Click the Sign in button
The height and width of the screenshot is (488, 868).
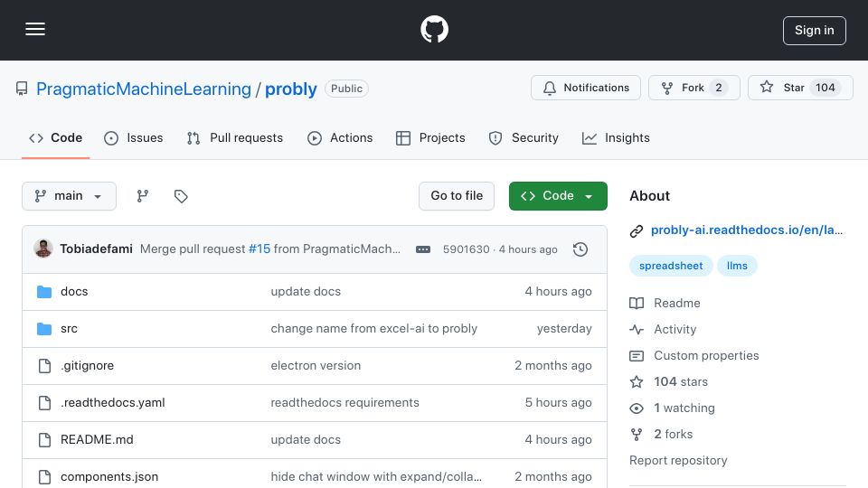coord(814,31)
